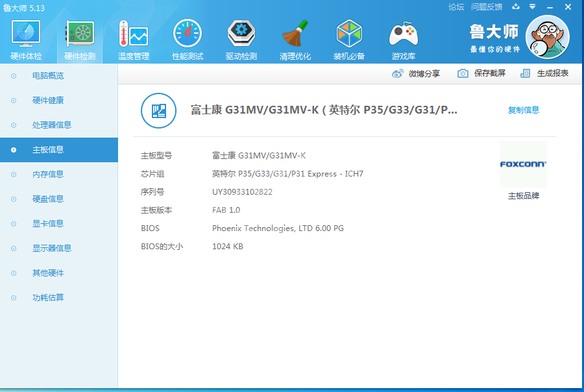Click the 鲁大师 mascot avatar
The width and height of the screenshot is (584, 392).
(548, 37)
